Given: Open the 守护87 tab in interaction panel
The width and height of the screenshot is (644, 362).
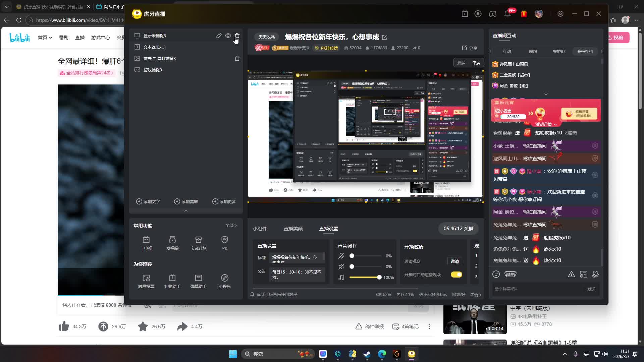Looking at the screenshot, I should pos(559,51).
